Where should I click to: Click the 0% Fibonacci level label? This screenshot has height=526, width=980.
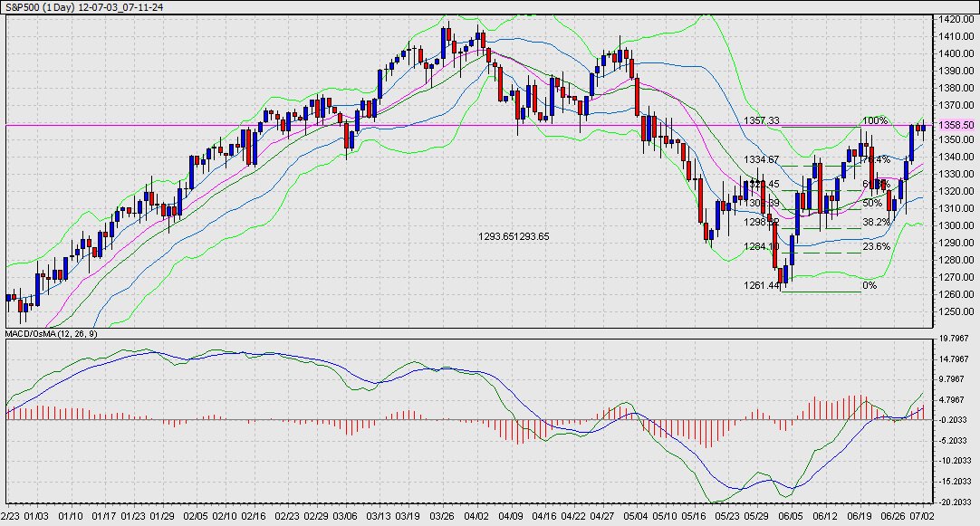pyautogui.click(x=870, y=285)
